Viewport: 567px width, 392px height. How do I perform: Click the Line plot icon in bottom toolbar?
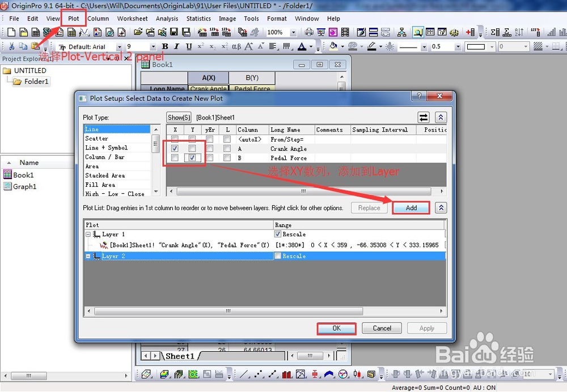[244, 374]
